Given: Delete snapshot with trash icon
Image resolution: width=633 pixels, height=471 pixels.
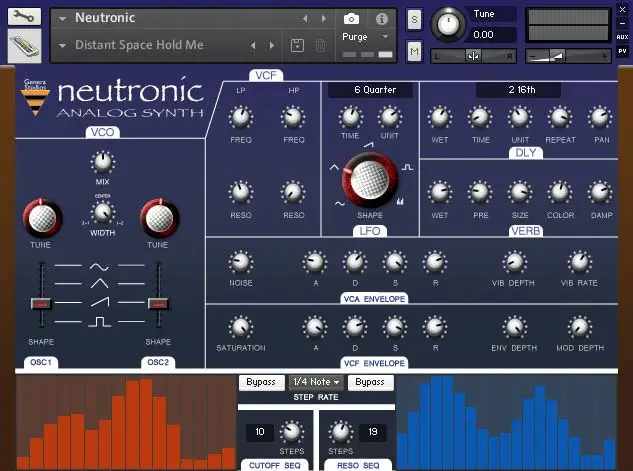Looking at the screenshot, I should 321,45.
